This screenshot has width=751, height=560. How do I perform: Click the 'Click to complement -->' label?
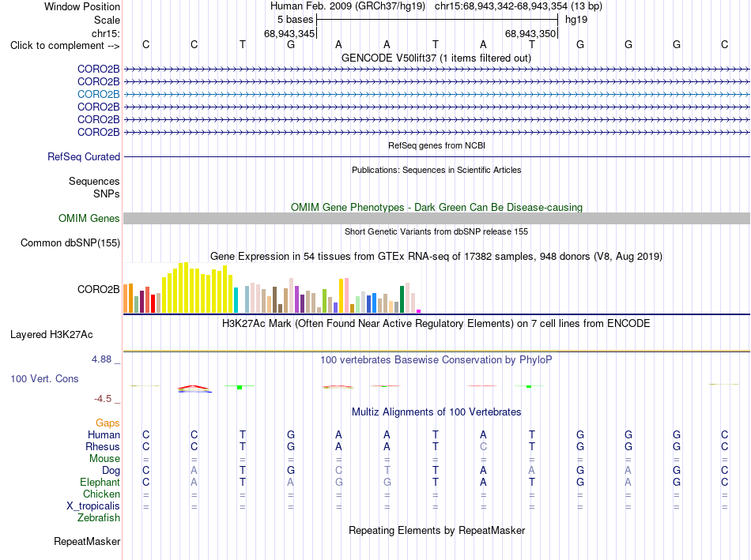(65, 46)
